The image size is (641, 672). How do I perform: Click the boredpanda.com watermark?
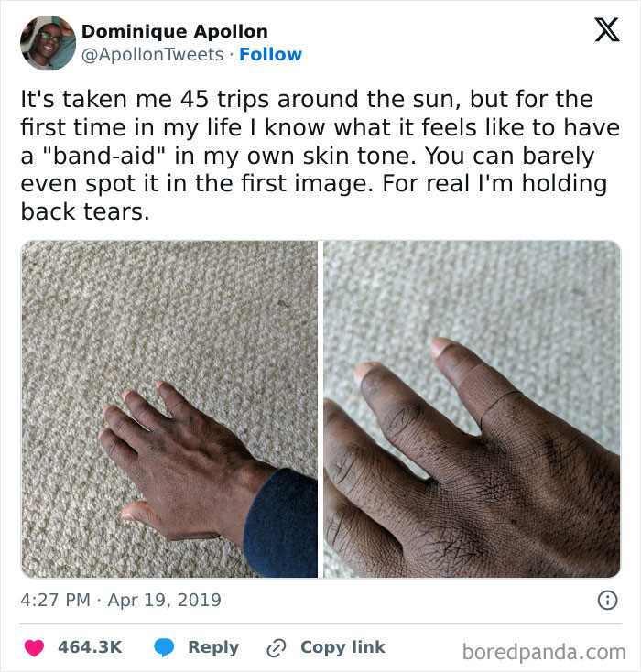pyautogui.click(x=544, y=652)
